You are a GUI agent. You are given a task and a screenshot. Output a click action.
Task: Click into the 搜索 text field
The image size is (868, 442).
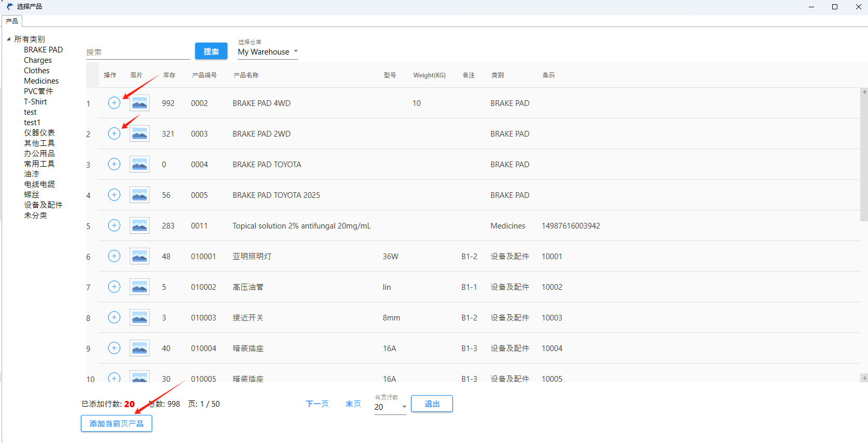click(138, 52)
